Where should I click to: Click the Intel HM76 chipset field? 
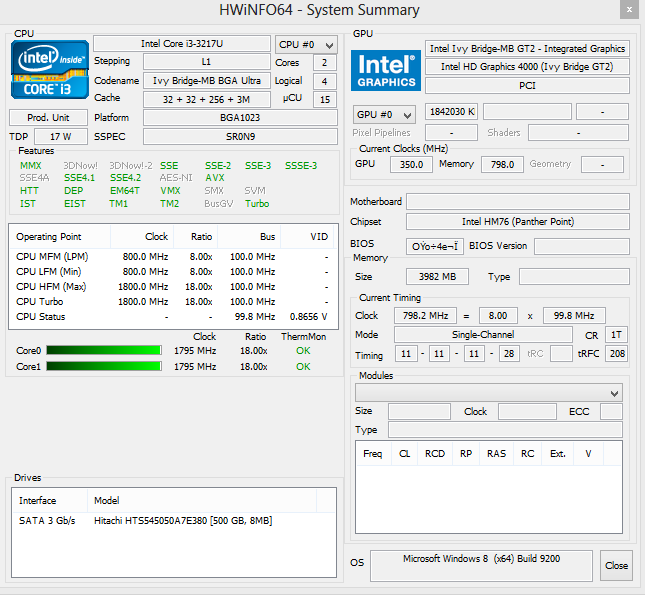point(517,222)
